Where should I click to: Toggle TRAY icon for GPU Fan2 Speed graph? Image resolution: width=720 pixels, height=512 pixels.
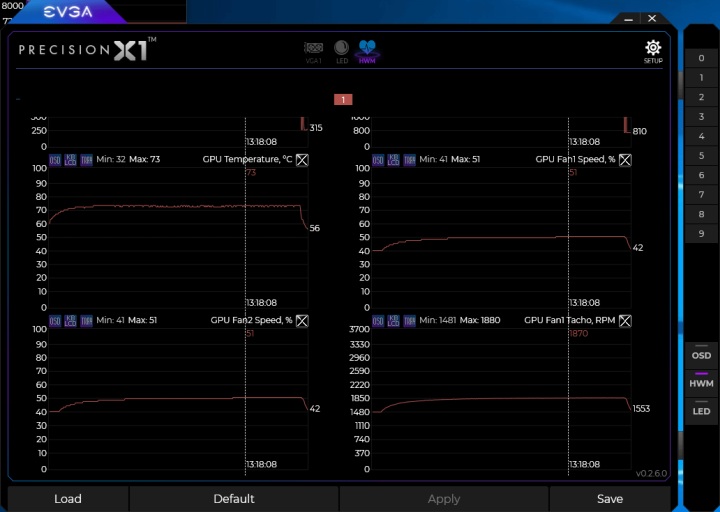click(x=86, y=321)
